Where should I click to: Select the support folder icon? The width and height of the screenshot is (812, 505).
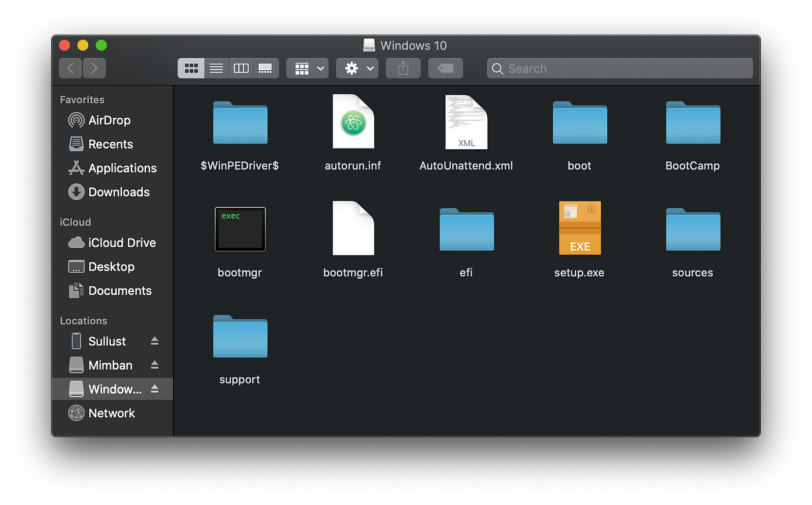240,336
